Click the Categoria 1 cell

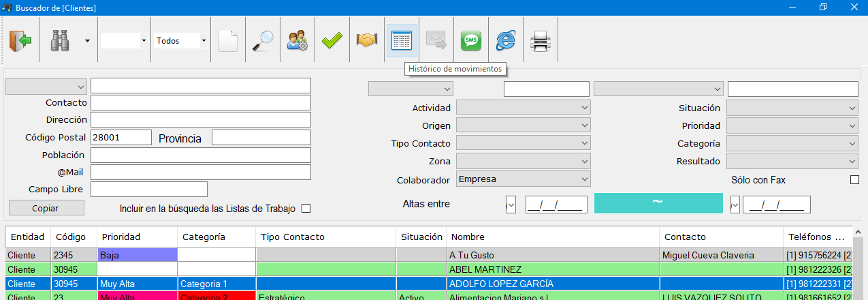coord(216,284)
